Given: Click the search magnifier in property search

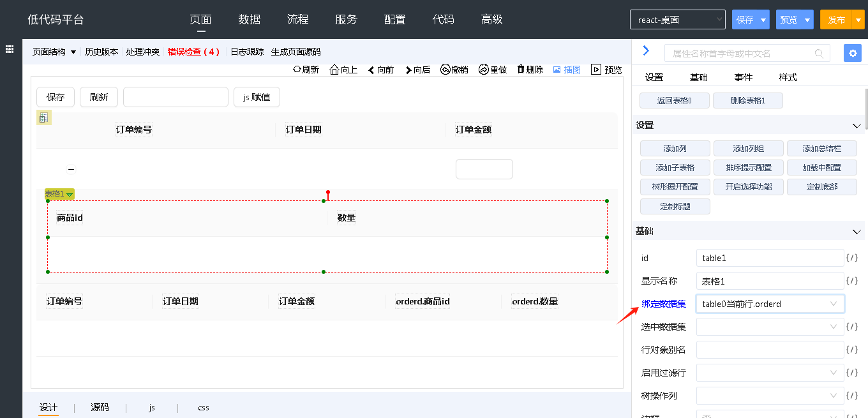Looking at the screenshot, I should click(x=819, y=54).
